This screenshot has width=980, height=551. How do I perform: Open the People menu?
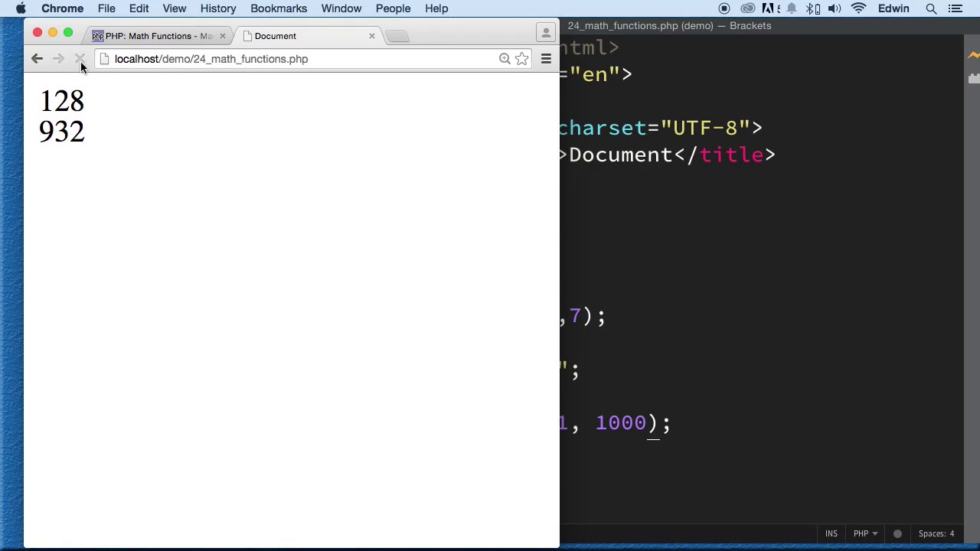(x=393, y=8)
